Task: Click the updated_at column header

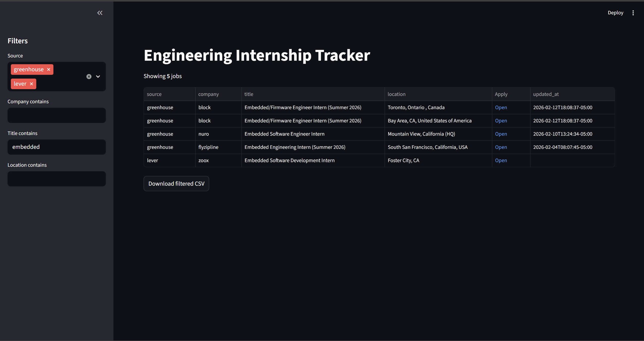Action: tap(546, 94)
